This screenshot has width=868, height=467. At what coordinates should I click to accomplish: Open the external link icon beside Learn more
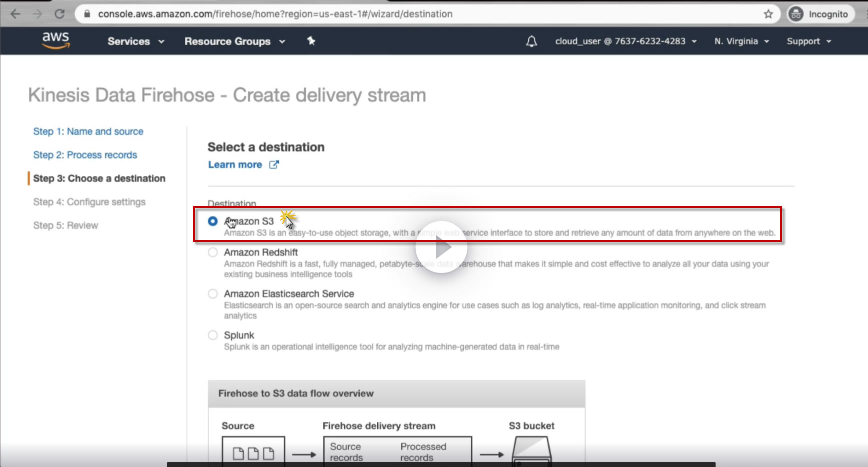tap(274, 164)
